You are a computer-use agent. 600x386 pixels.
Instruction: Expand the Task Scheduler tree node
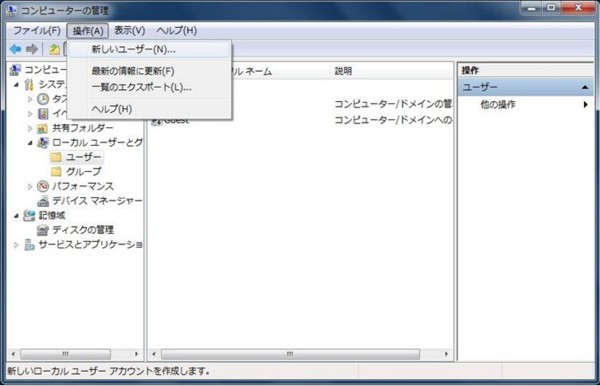pyautogui.click(x=30, y=99)
